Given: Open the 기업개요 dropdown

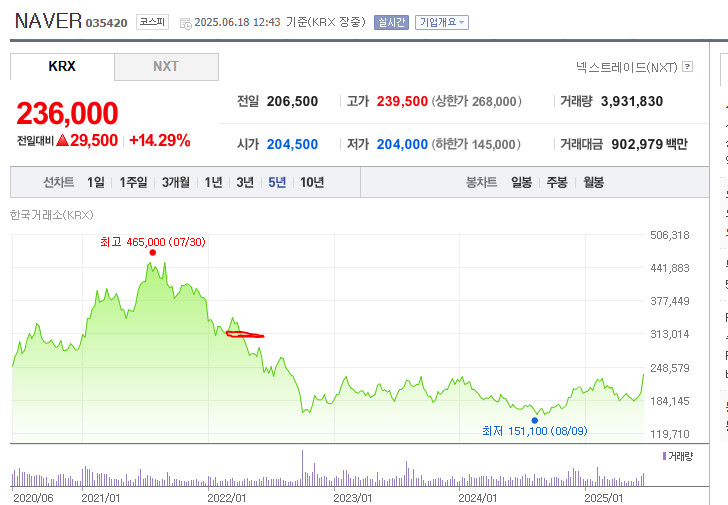Looking at the screenshot, I should (x=442, y=22).
